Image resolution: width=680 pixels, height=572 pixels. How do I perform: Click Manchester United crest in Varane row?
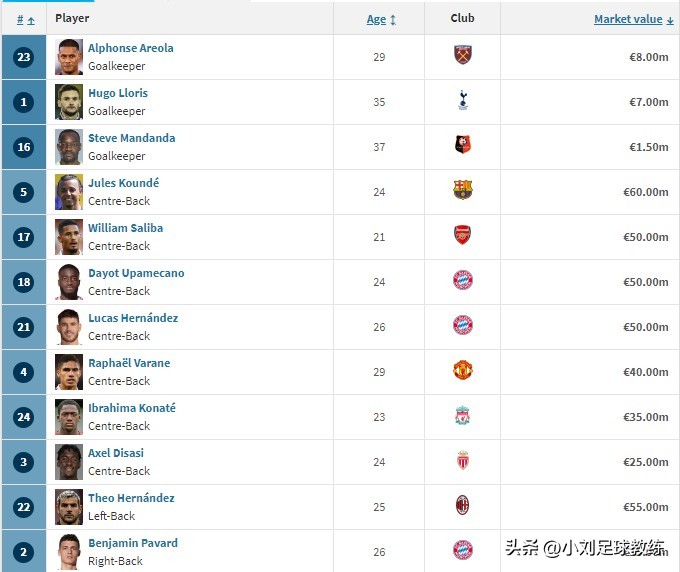462,371
